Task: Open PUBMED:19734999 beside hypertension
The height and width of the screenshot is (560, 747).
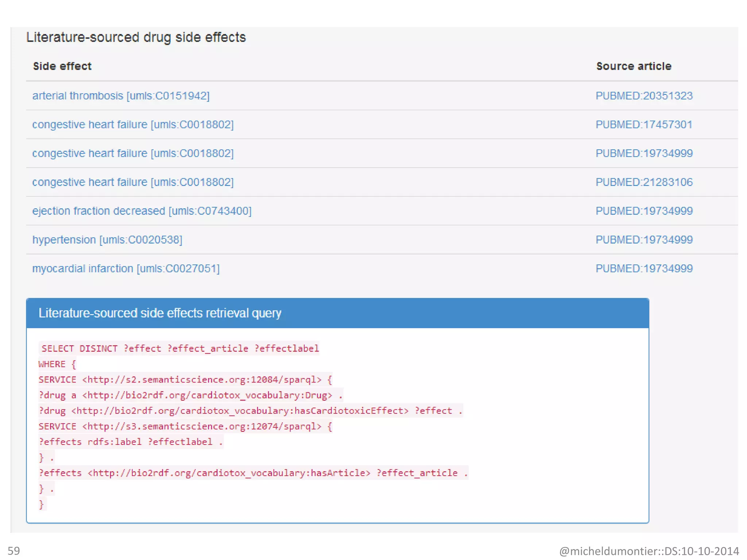Action: [x=644, y=240]
